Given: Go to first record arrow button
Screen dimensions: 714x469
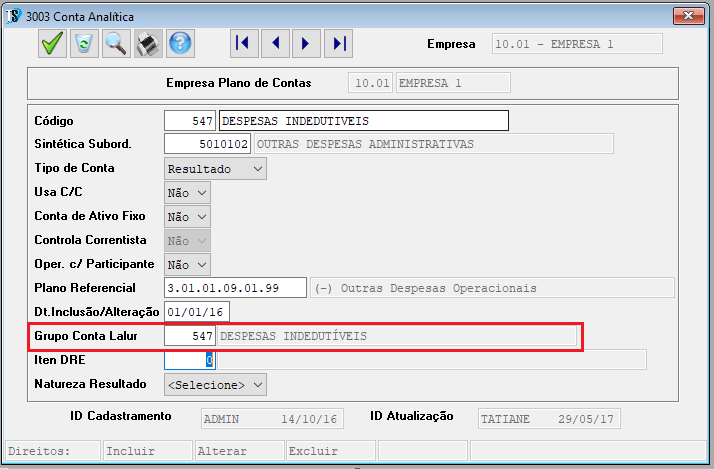Looking at the screenshot, I should point(244,44).
